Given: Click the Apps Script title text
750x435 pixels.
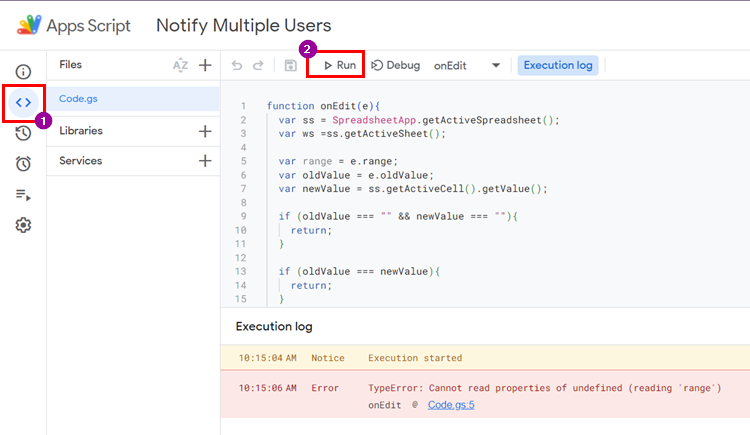Looking at the screenshot, I should pos(88,25).
